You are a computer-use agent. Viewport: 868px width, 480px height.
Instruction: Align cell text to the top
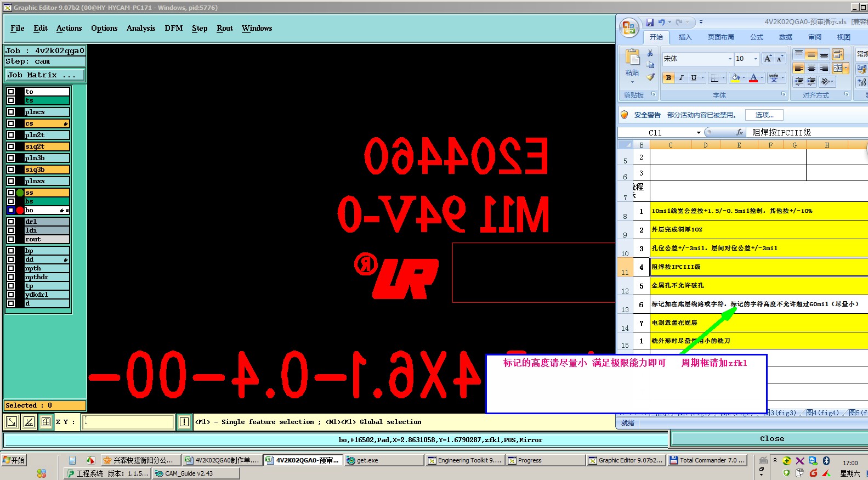coord(799,54)
